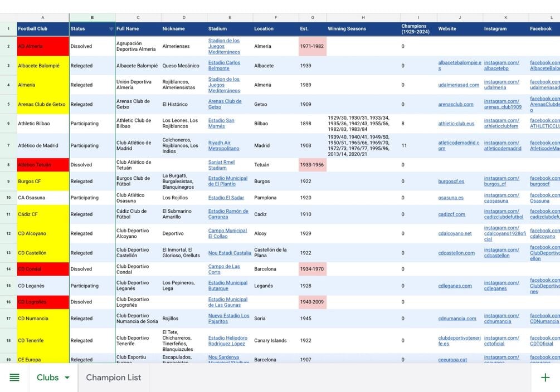Image resolution: width=560 pixels, height=392 pixels.
Task: Open Saniat Rmel Stadium link
Action: (221, 165)
